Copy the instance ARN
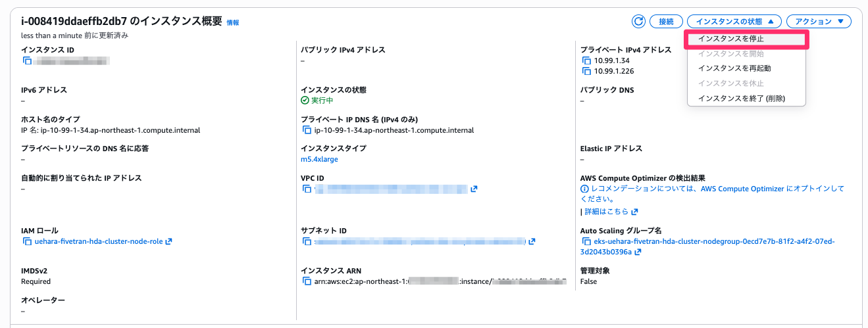The width and height of the screenshot is (868, 328). click(307, 281)
